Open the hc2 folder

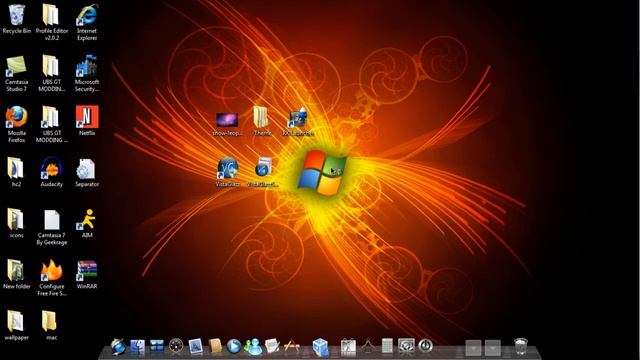[x=16, y=172]
